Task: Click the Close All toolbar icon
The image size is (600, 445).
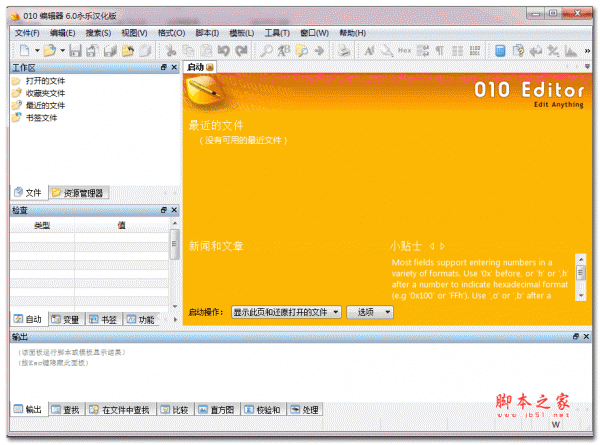Action: coord(145,51)
